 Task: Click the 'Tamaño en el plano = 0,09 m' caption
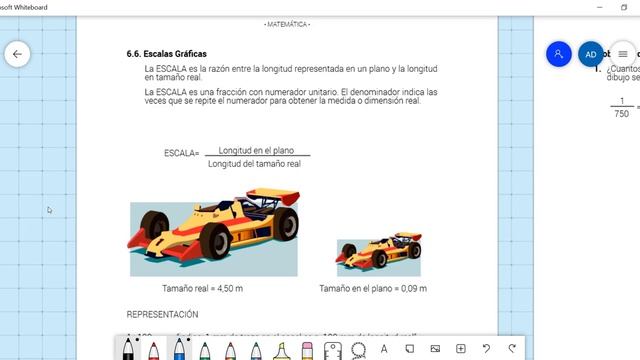[x=373, y=289]
